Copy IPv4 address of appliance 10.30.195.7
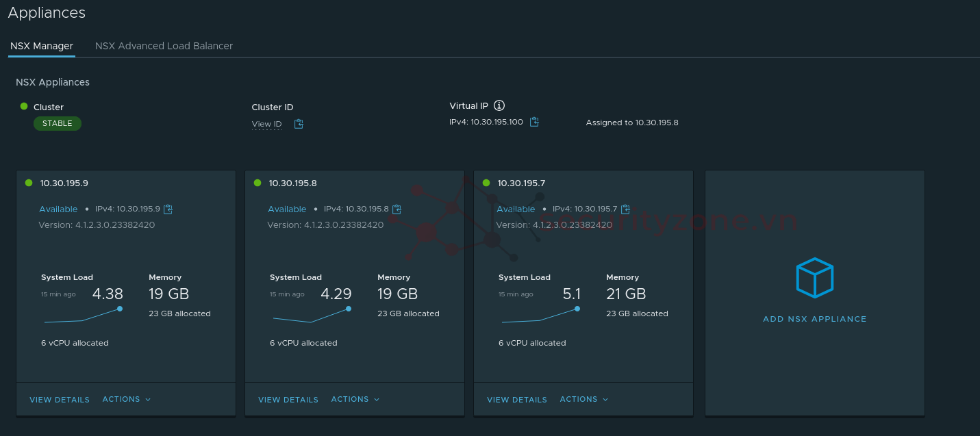Image resolution: width=980 pixels, height=436 pixels. pos(625,209)
